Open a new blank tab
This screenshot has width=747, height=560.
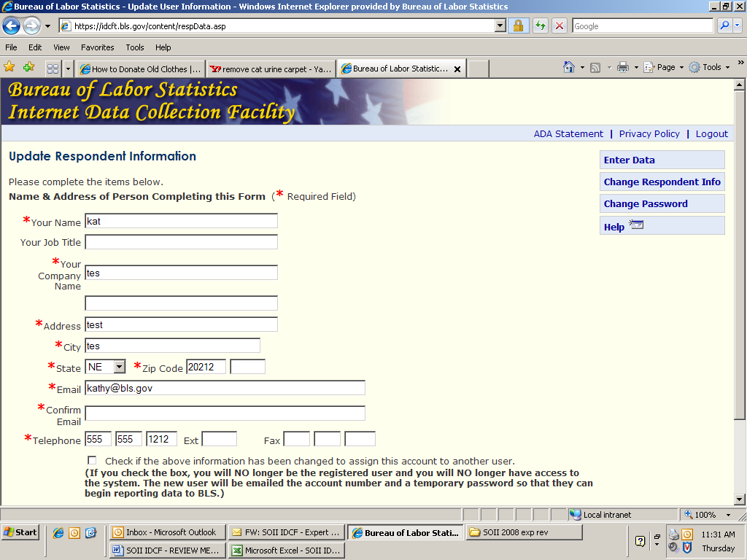[x=479, y=69]
